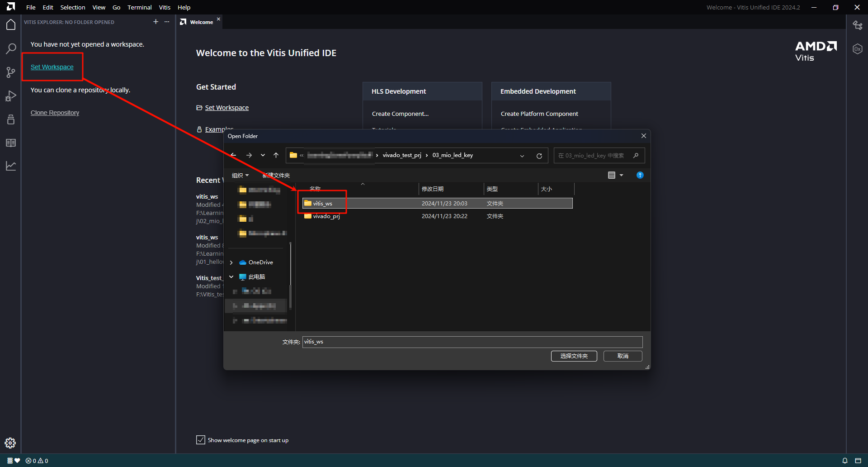Click Clone Repository link

[55, 113]
